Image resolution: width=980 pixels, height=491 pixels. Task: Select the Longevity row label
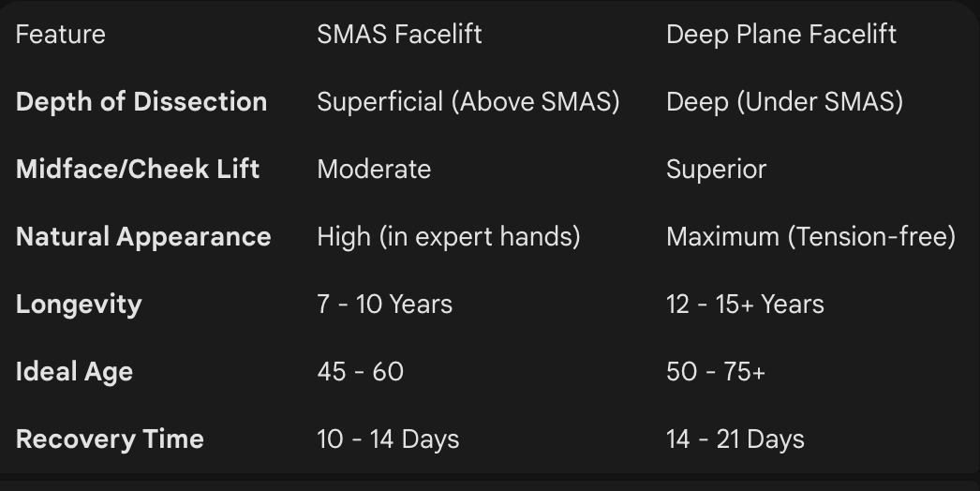tap(79, 305)
